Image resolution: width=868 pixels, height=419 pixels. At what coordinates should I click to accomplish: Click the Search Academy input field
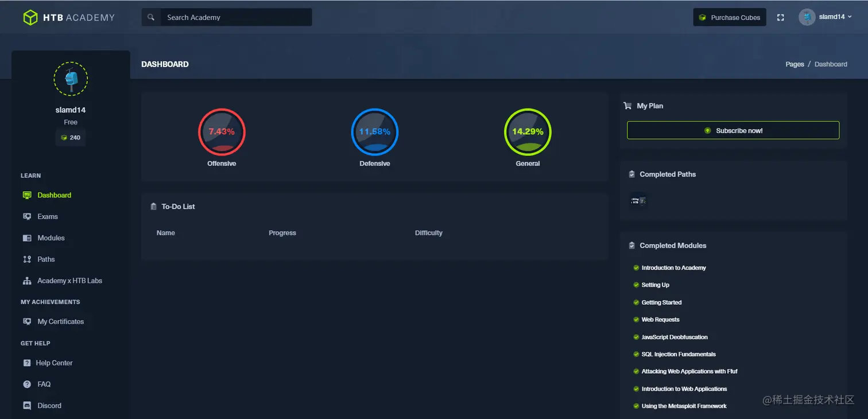[x=236, y=17]
